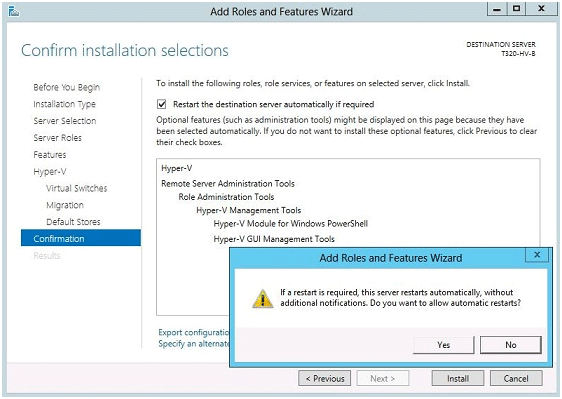Open the Before You Begin step

click(67, 87)
